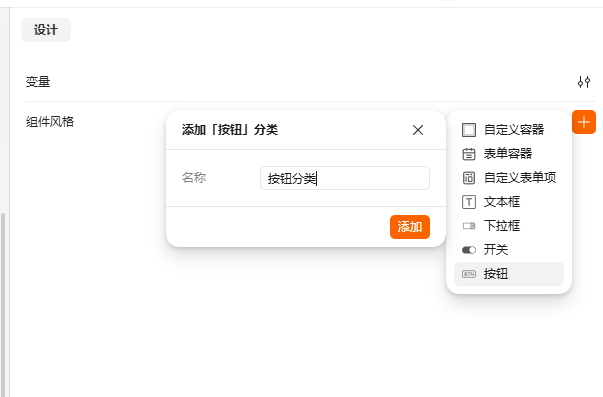
Task: Click the 文本框 T icon
Action: pyautogui.click(x=469, y=202)
